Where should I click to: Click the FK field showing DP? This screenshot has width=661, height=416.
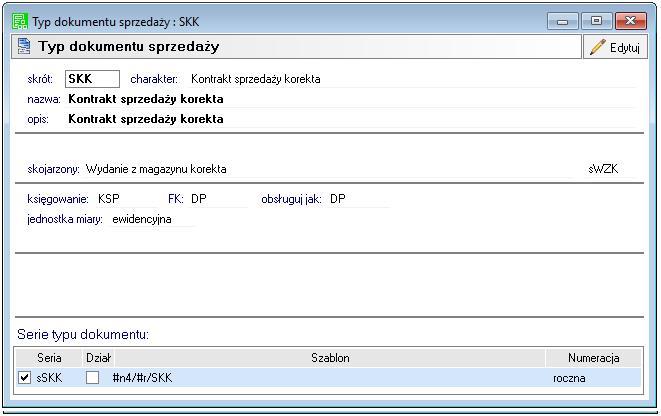click(x=198, y=199)
